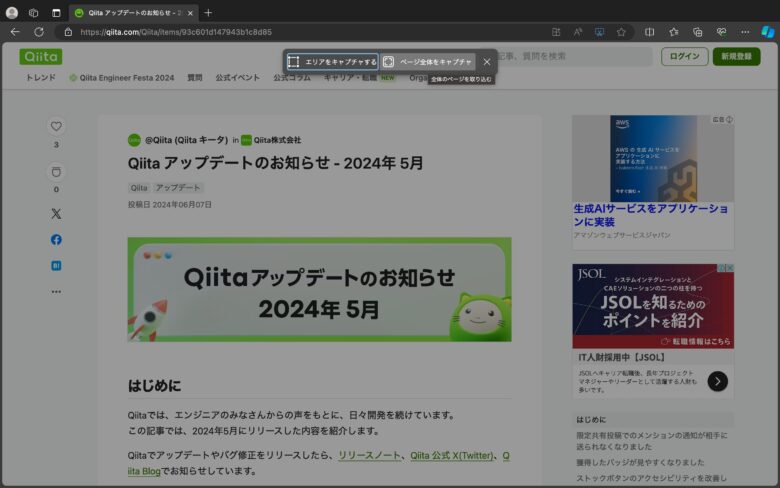This screenshot has height=488, width=780.
Task: Click the アップデート tag
Action: point(178,188)
